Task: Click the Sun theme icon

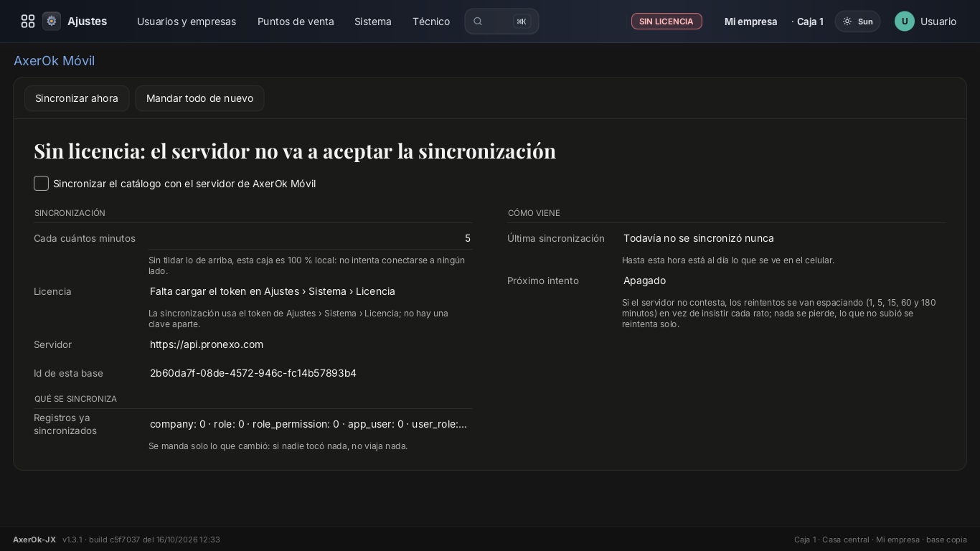Action: pyautogui.click(x=847, y=22)
